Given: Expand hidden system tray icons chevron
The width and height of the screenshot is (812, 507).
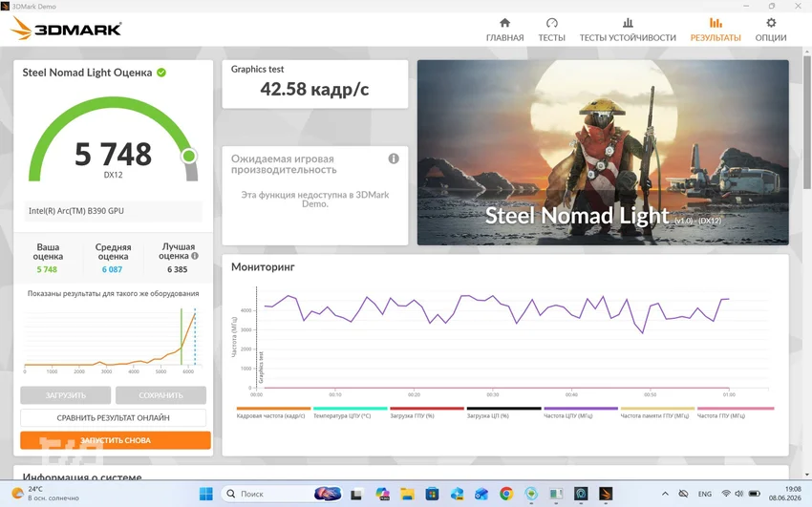Looking at the screenshot, I should pos(666,494).
